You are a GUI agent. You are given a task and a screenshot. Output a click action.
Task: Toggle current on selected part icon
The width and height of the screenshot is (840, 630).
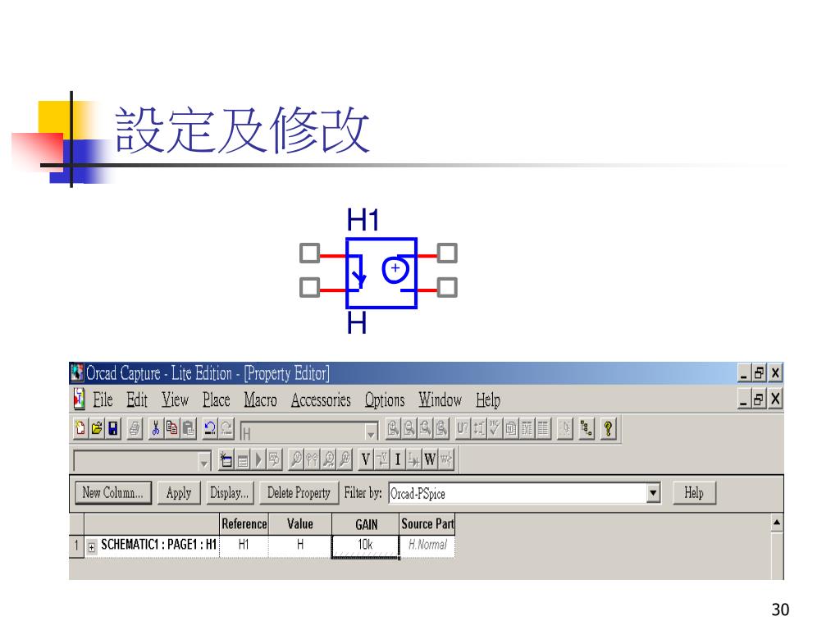coord(413,459)
